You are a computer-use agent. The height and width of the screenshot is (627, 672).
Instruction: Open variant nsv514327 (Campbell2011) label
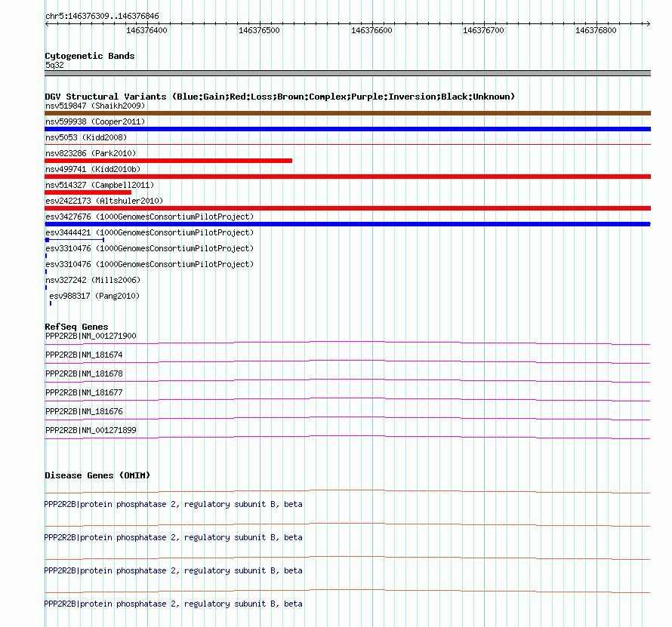(100, 185)
